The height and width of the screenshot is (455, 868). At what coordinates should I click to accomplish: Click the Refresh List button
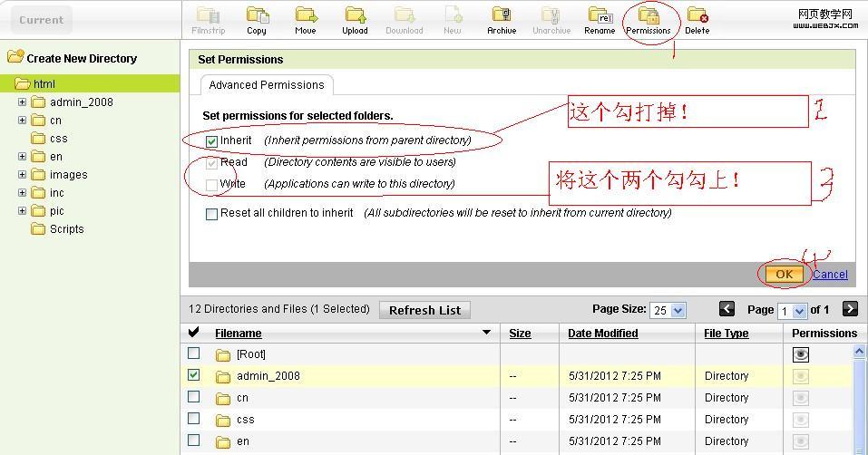click(x=424, y=310)
